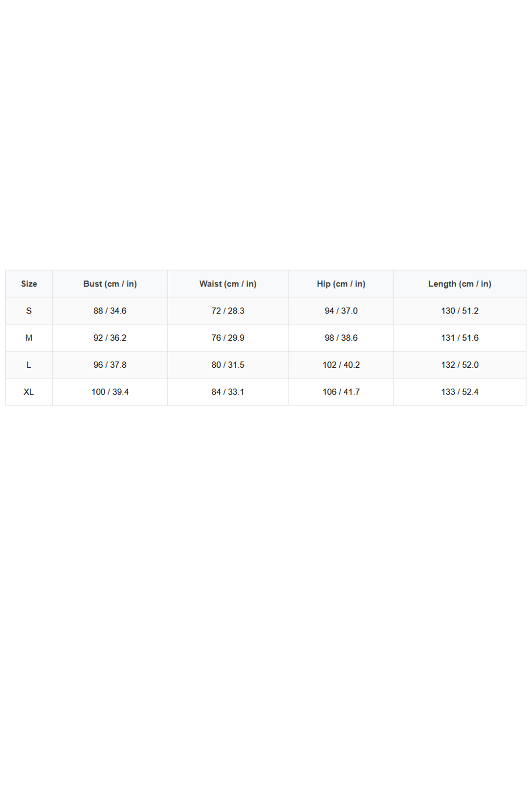Image resolution: width=532 pixels, height=798 pixels.
Task: Click waist value 84 / 33.1
Action: (x=228, y=392)
